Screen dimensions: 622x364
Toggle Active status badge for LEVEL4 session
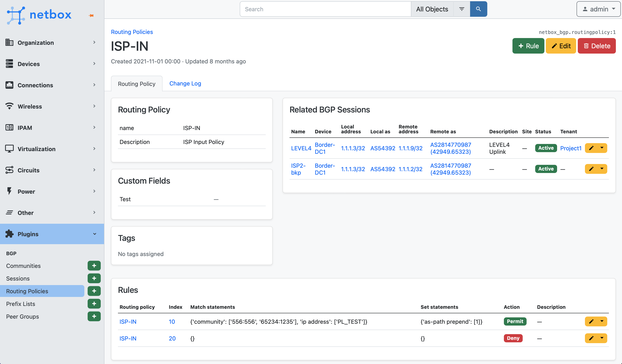(x=546, y=148)
